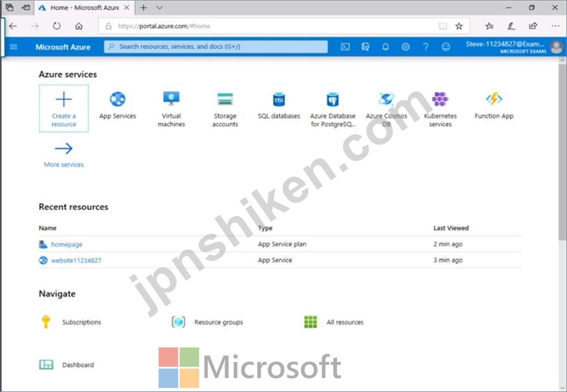Open Azure Database for PostgreSQL
567x392 pixels.
coord(333,109)
